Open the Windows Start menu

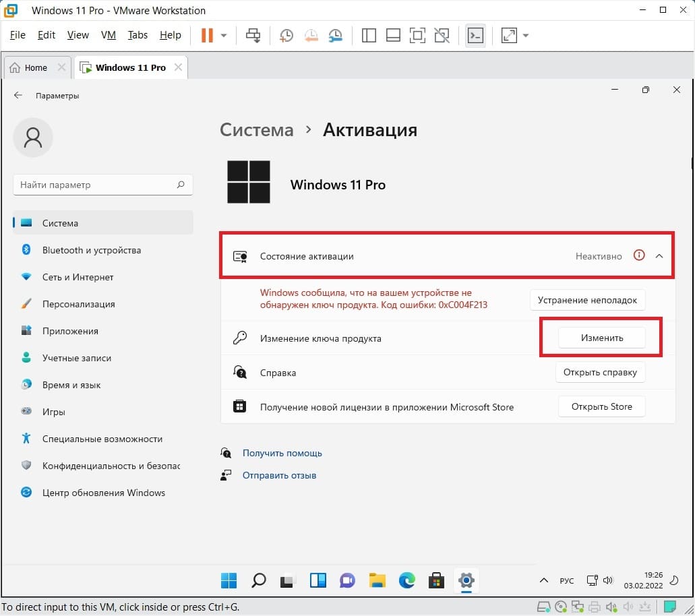pyautogui.click(x=229, y=580)
